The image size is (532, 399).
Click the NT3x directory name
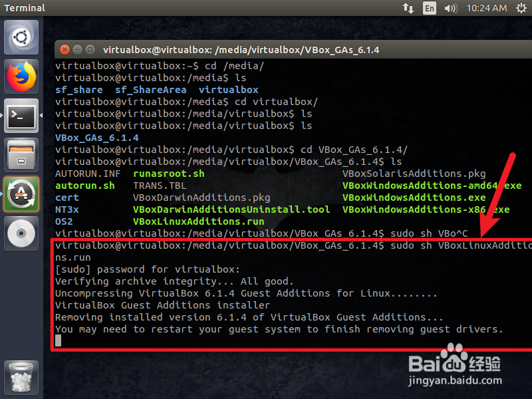[67, 209]
